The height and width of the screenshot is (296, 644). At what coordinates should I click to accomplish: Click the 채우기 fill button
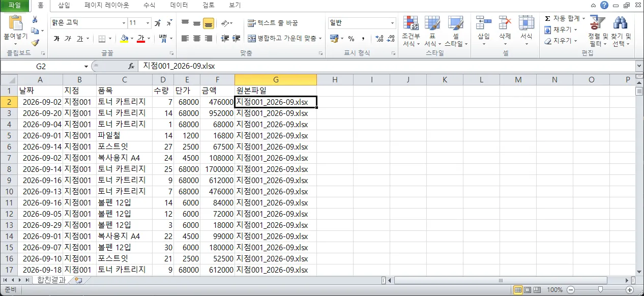(561, 29)
